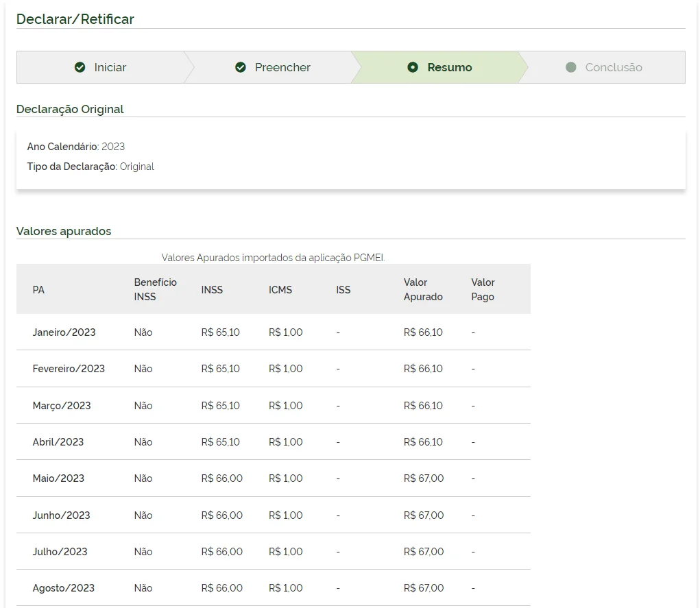Click the Declarar/Retificar page title
The height and width of the screenshot is (608, 700).
click(x=75, y=19)
